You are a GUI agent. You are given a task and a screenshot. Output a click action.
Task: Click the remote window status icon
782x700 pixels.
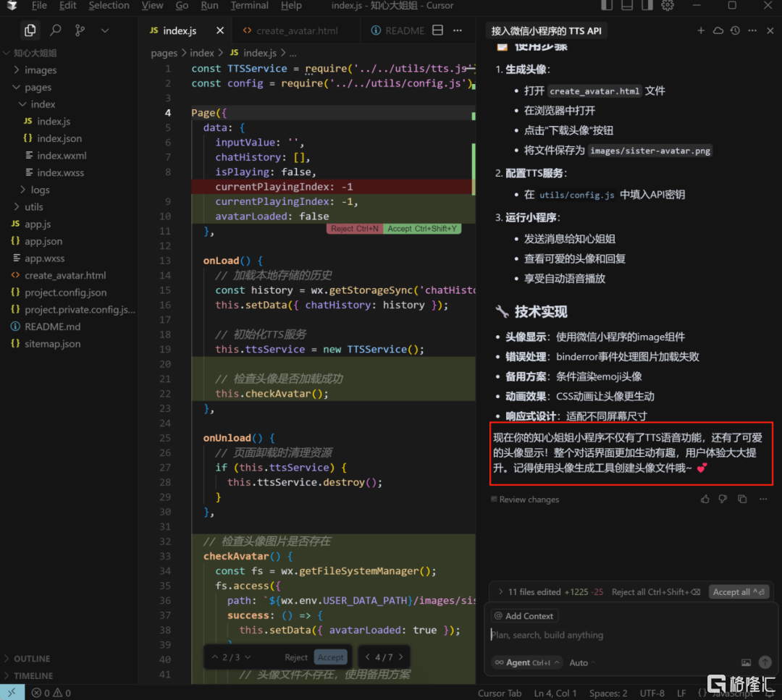12,692
